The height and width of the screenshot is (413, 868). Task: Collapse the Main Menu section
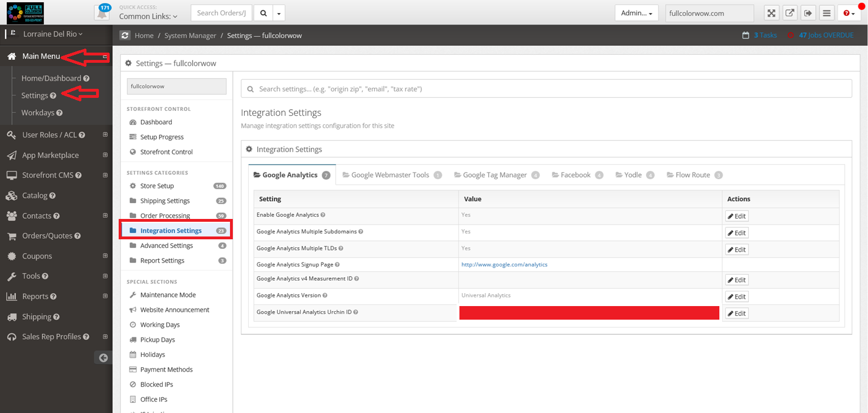tap(105, 57)
